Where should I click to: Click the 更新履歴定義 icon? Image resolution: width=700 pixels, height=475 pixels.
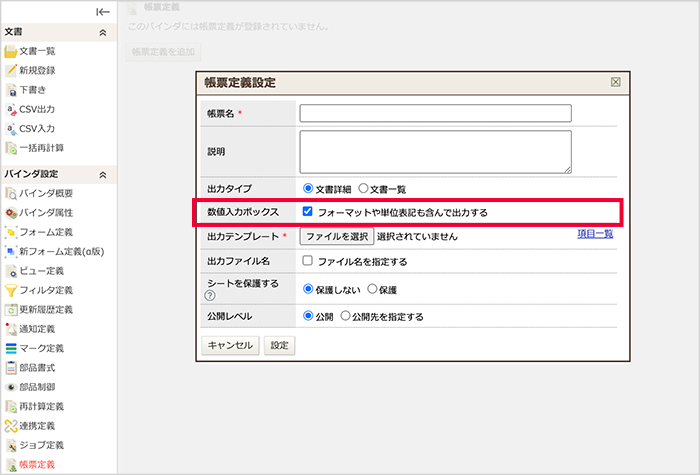pyautogui.click(x=11, y=310)
